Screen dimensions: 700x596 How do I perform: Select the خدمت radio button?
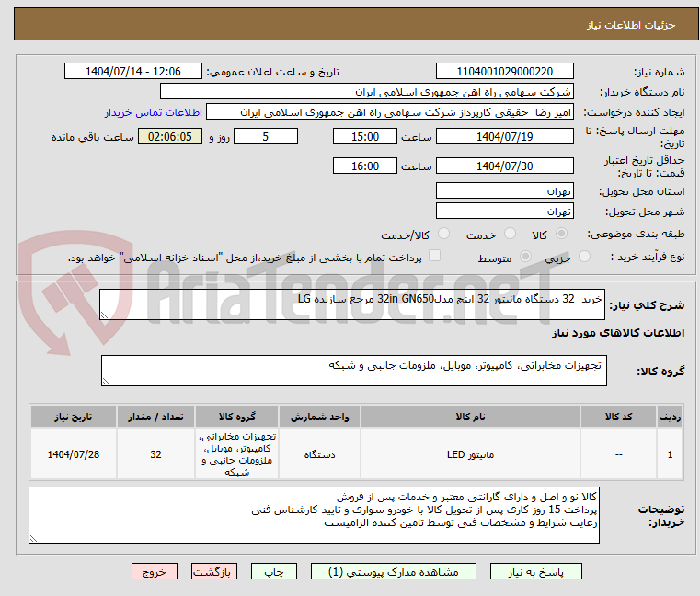[x=510, y=234]
